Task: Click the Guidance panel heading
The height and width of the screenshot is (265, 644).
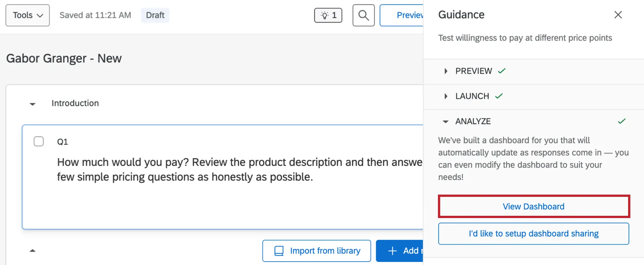Action: [461, 15]
